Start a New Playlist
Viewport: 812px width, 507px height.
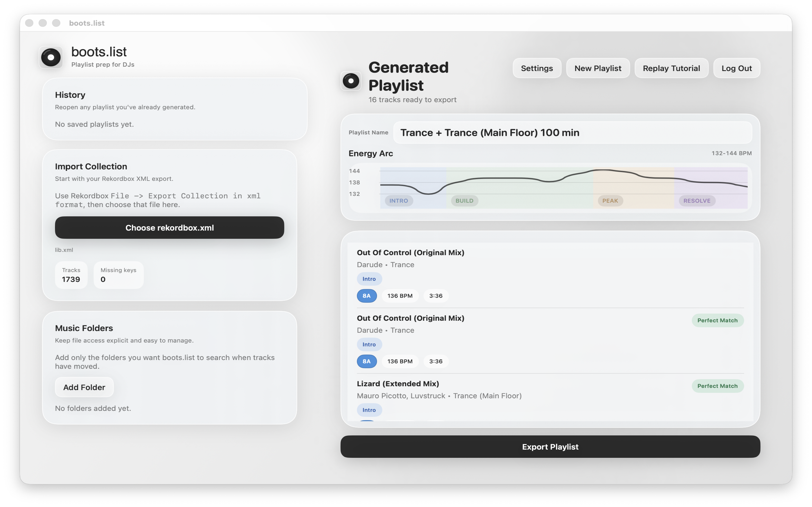598,68
